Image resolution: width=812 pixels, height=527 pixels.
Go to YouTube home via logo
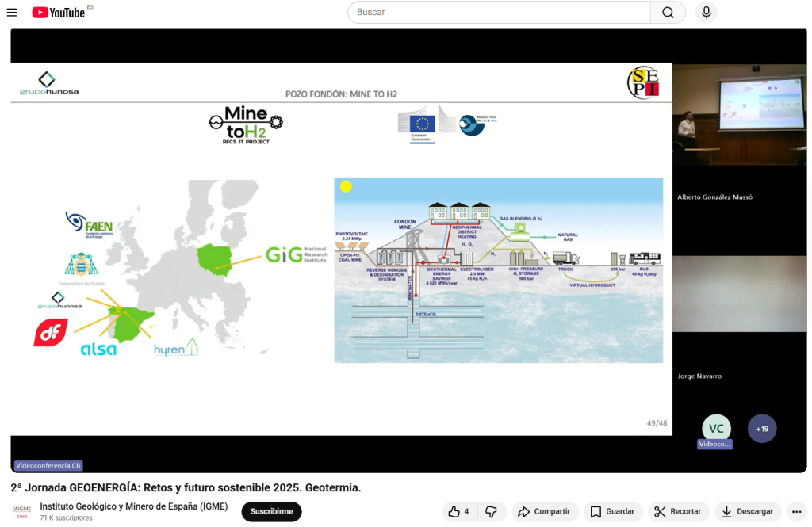(58, 13)
